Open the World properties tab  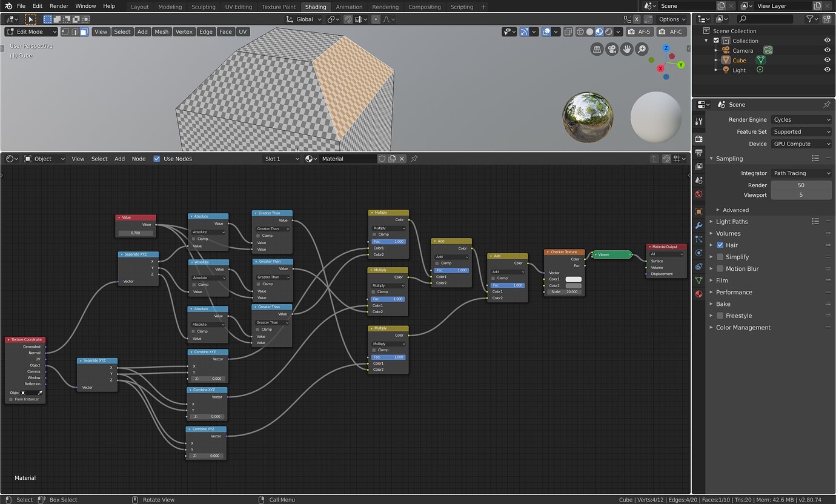(x=699, y=194)
